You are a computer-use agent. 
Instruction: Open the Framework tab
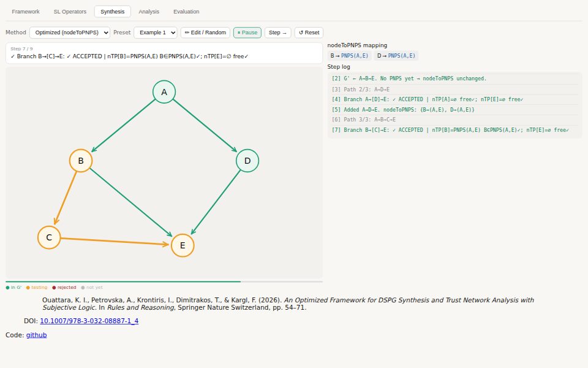click(26, 12)
